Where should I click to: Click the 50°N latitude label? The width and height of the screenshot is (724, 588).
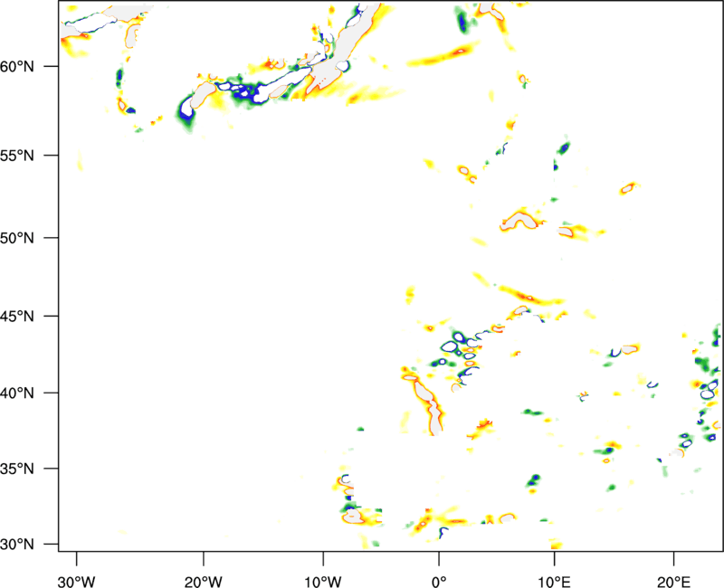pos(17,238)
